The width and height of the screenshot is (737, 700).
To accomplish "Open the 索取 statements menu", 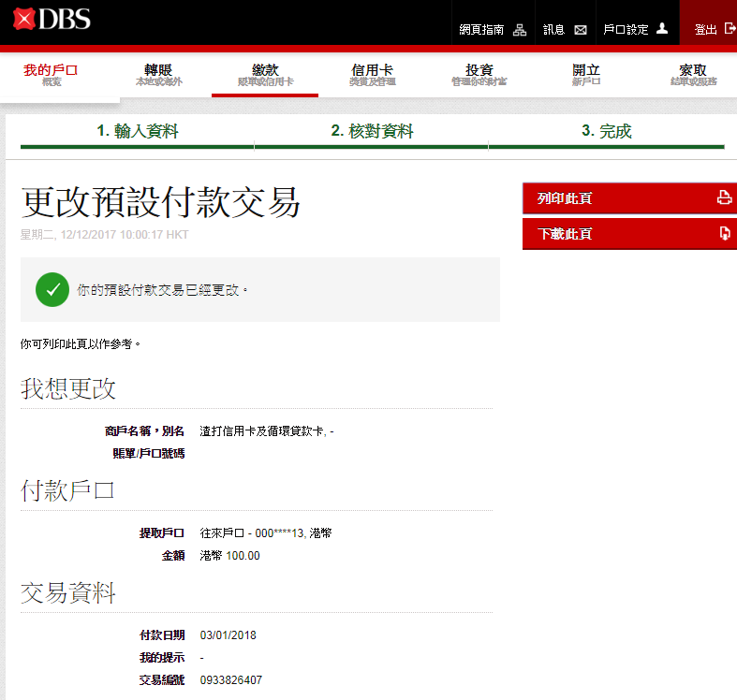I will click(693, 75).
